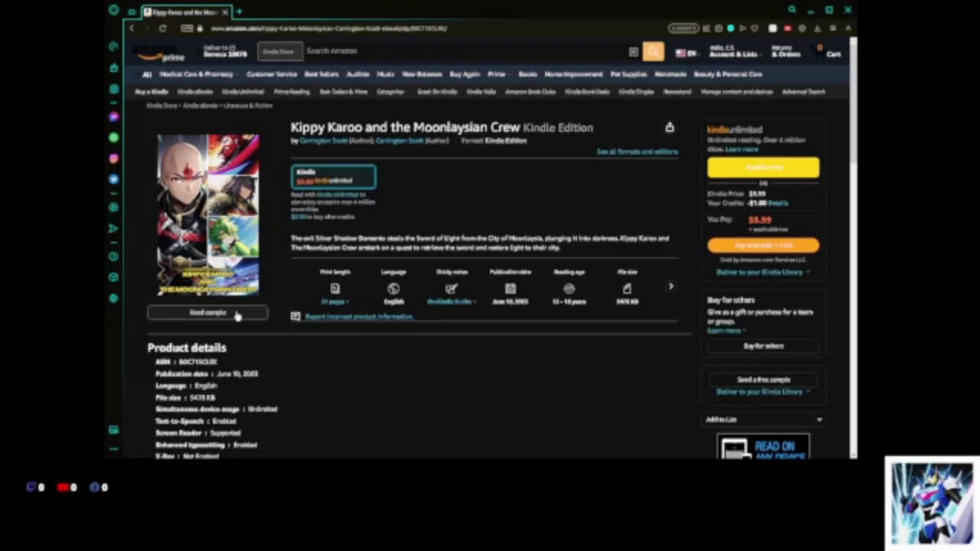Screen dimensions: 980x551
Task: Click Report incorrect product information link
Action: [359, 316]
